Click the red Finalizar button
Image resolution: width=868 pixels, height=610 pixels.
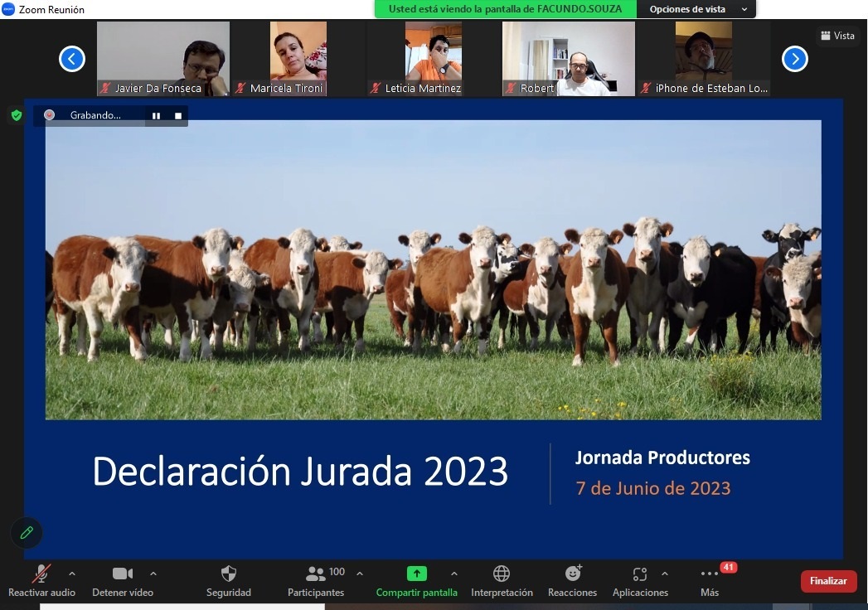click(828, 581)
